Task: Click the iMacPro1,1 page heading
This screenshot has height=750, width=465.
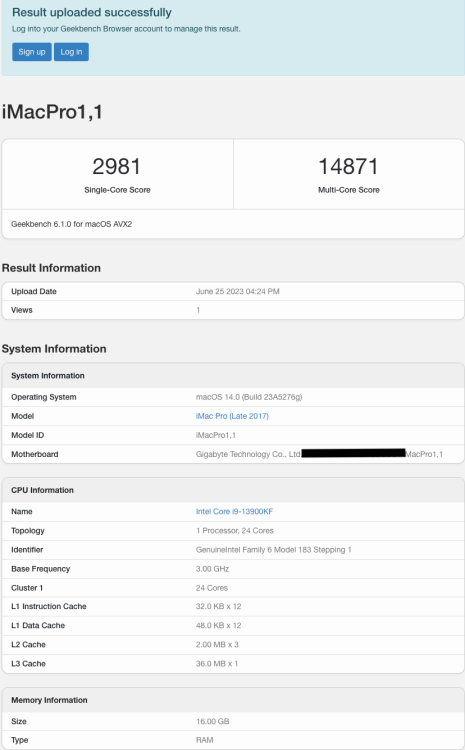Action: coord(52,112)
